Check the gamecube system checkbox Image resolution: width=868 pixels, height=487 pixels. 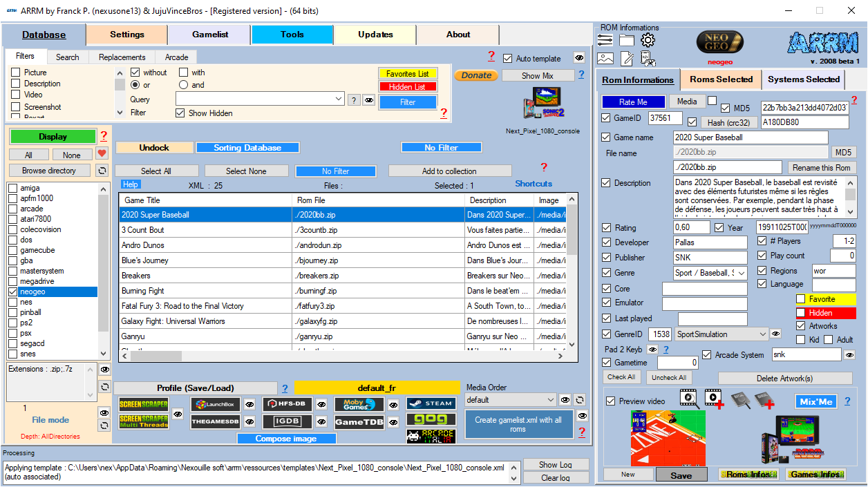[x=13, y=250]
